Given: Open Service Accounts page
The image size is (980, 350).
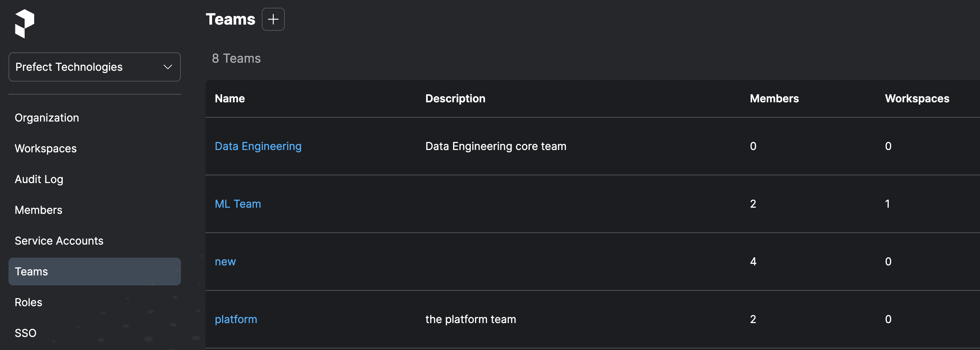Looking at the screenshot, I should point(59,241).
